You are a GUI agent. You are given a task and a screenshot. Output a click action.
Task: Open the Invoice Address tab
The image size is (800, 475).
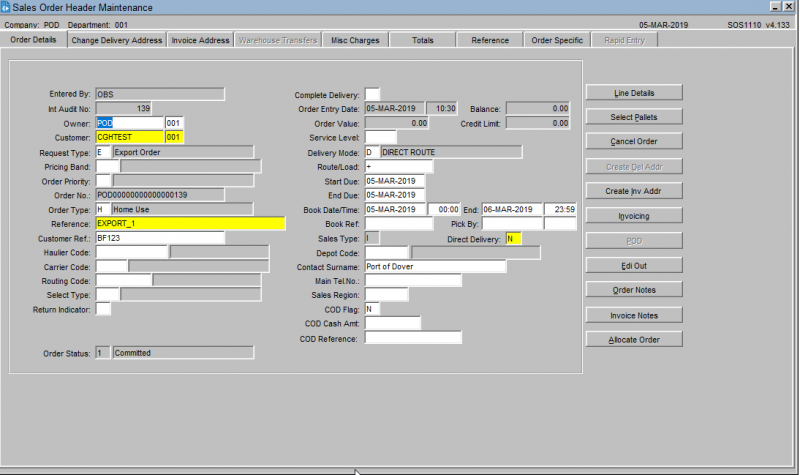(x=200, y=40)
